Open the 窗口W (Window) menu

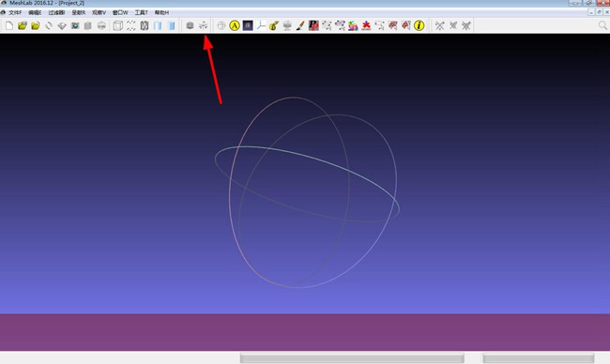120,12
